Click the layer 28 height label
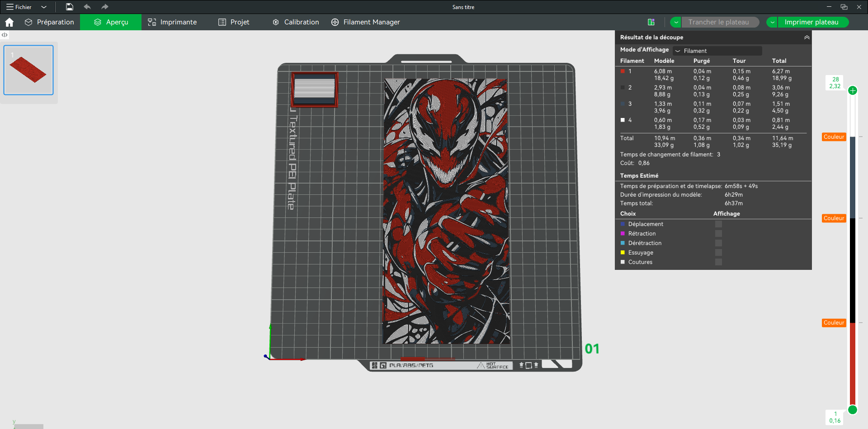This screenshot has width=868, height=429. click(x=835, y=83)
